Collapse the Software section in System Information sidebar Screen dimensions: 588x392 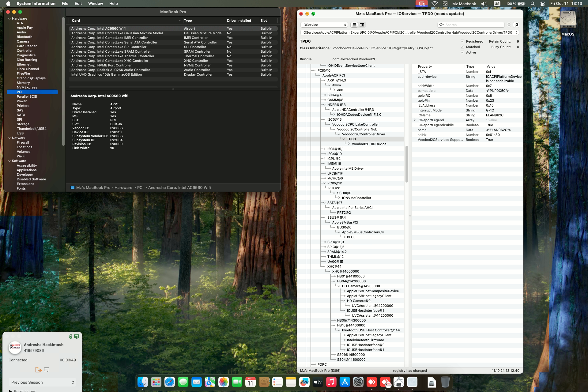[x=9, y=161]
